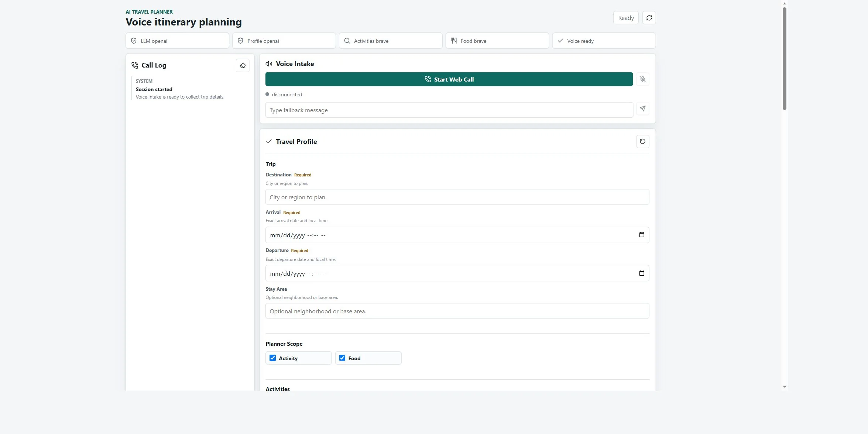This screenshot has width=868, height=434.
Task: Focus the Departure date and time field
Action: [x=457, y=273]
